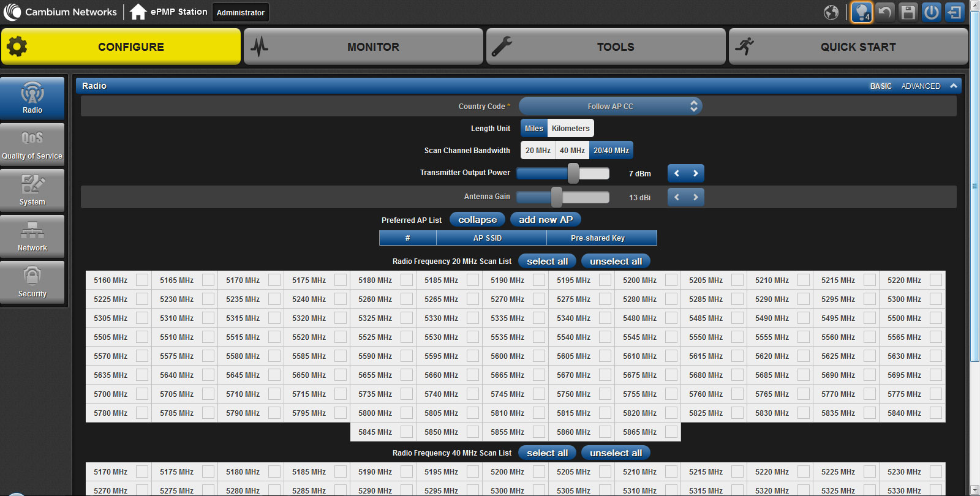Select Kilometers length unit
This screenshot has height=496, width=980.
(x=570, y=129)
